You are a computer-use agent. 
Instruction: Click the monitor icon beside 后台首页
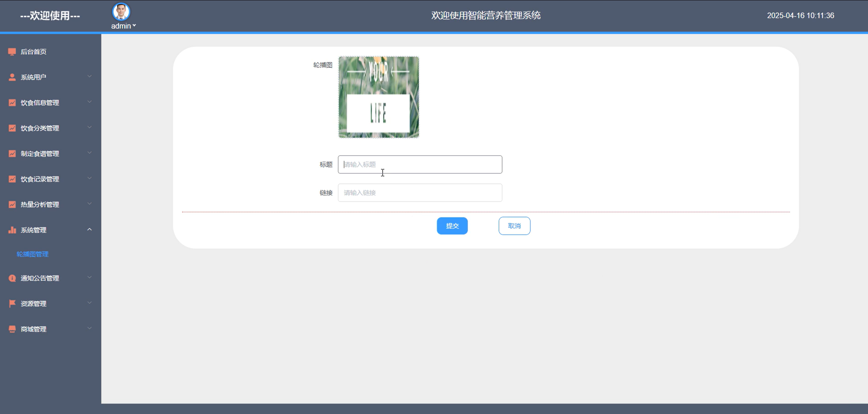point(12,52)
